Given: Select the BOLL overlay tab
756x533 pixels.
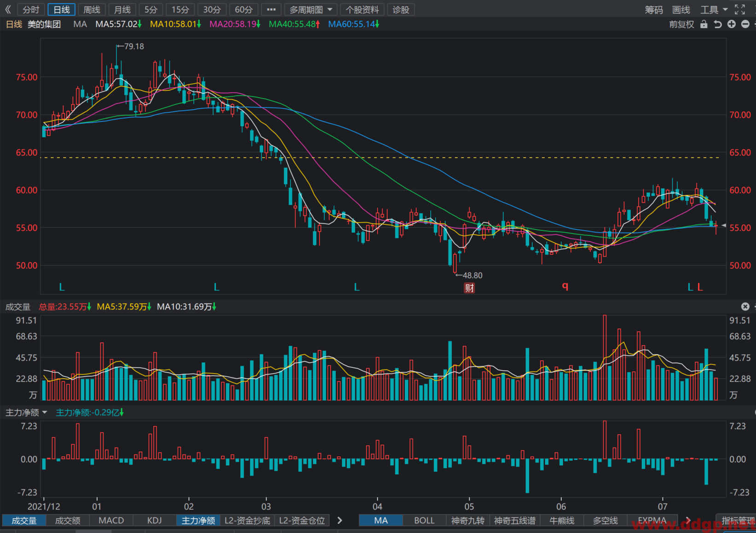Looking at the screenshot, I should [424, 520].
